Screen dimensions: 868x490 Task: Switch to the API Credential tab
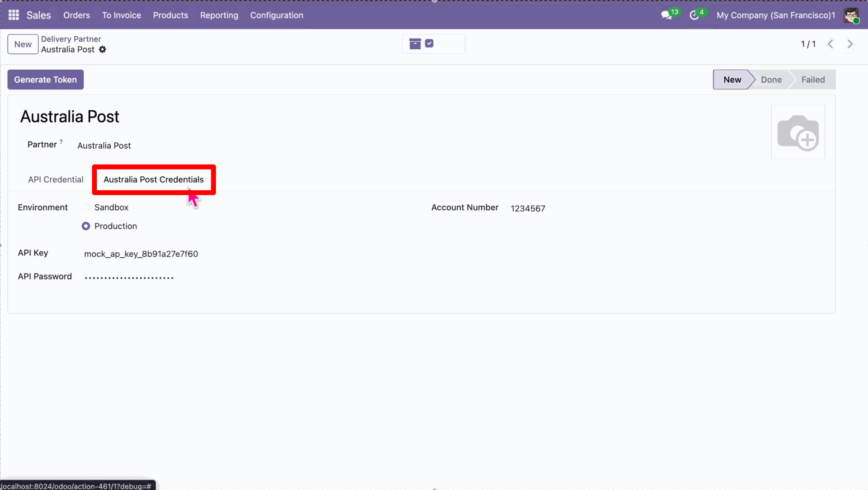coord(56,179)
